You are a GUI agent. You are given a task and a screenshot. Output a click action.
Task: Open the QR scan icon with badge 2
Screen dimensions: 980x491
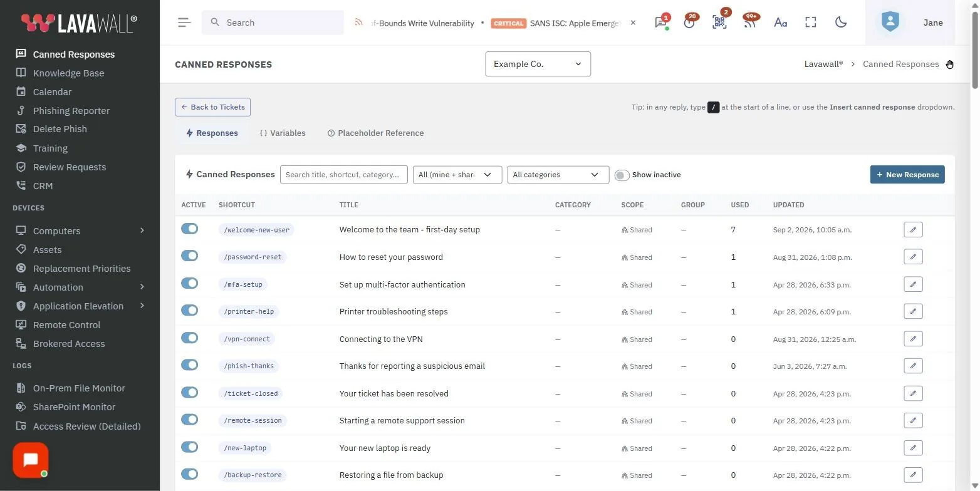click(719, 23)
